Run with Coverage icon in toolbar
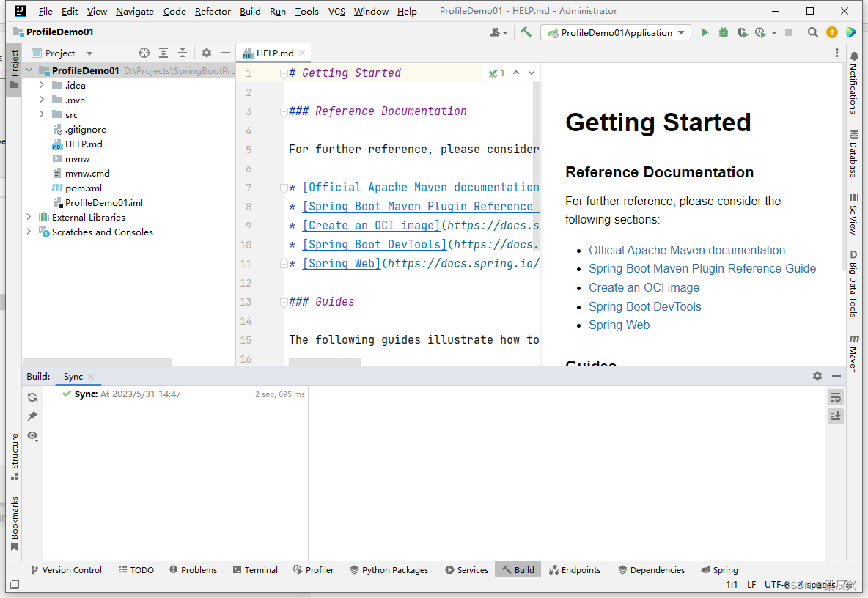868x598 pixels. click(742, 33)
